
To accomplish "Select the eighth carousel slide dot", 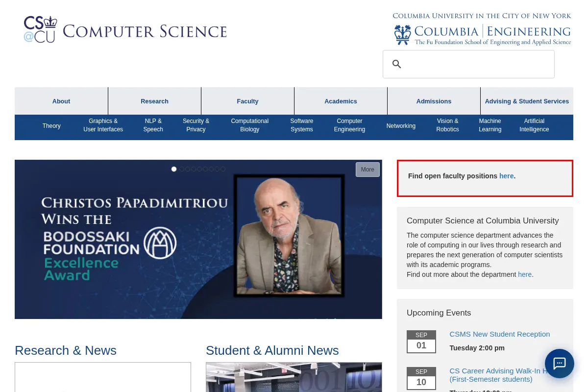I will pyautogui.click(x=217, y=169).
